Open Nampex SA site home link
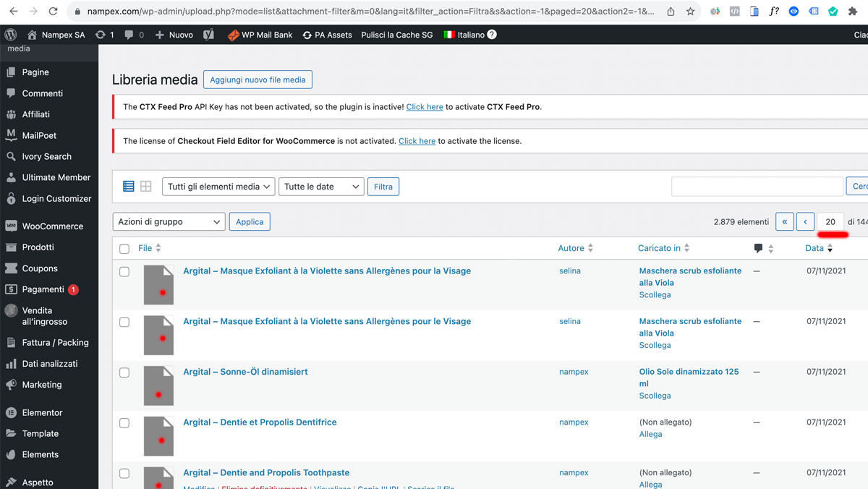The height and width of the screenshot is (489, 868). pyautogui.click(x=56, y=35)
